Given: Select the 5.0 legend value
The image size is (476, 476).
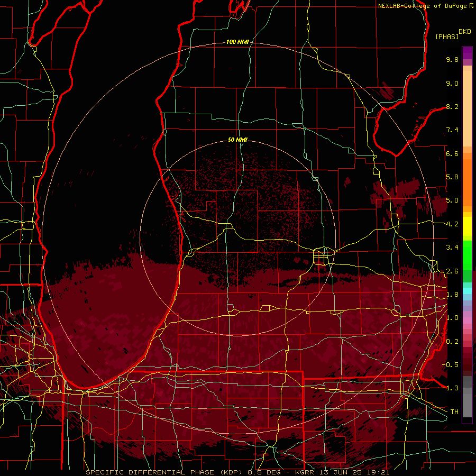Looking at the screenshot, I should click(x=452, y=200).
